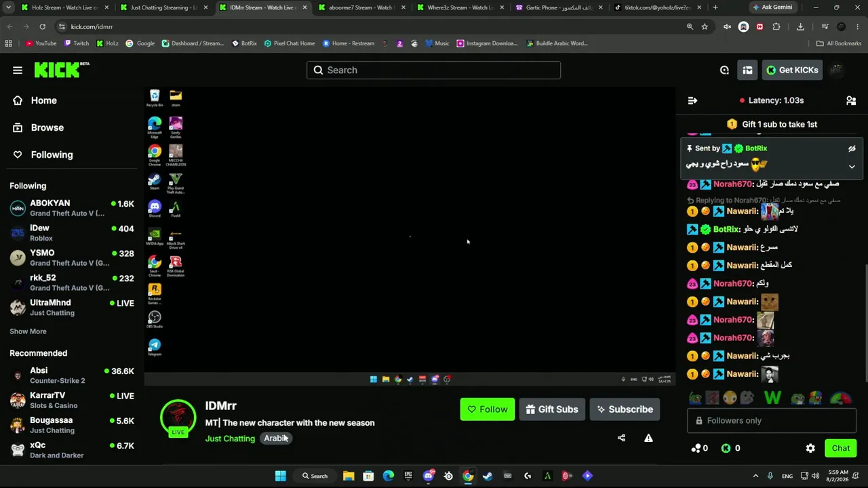The width and height of the screenshot is (868, 488).
Task: Click the Arabic language tag
Action: (275, 439)
